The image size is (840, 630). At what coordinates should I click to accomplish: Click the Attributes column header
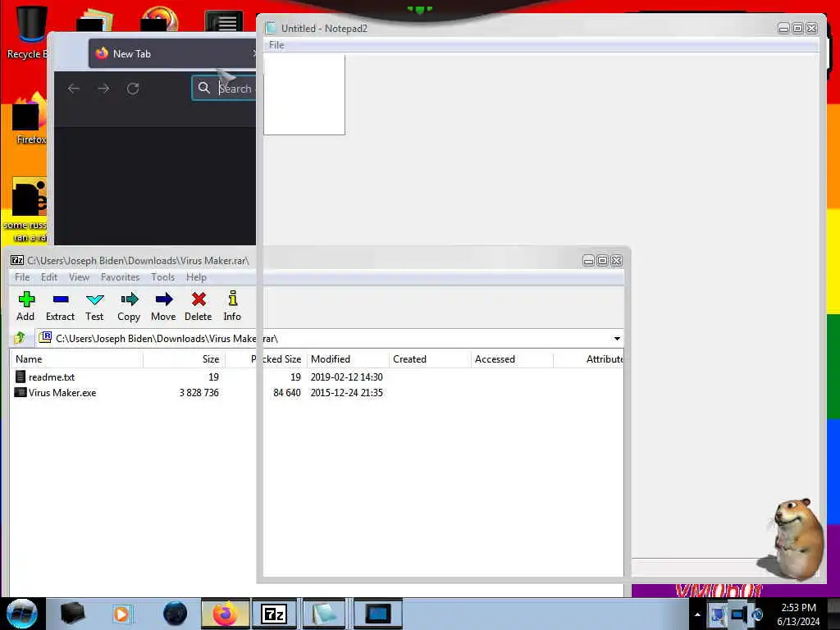pyautogui.click(x=588, y=359)
